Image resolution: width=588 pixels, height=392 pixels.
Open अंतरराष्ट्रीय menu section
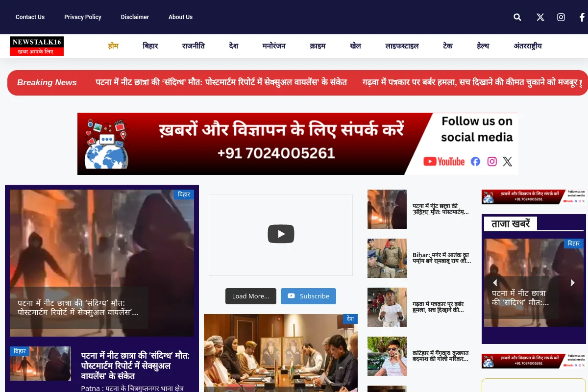click(528, 46)
